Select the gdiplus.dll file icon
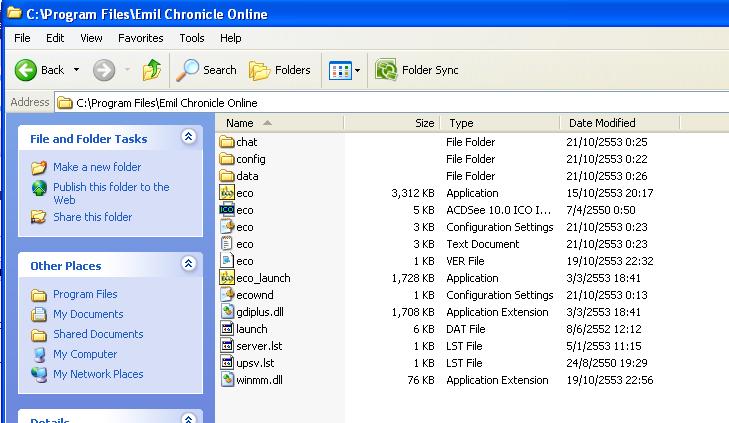 (227, 311)
